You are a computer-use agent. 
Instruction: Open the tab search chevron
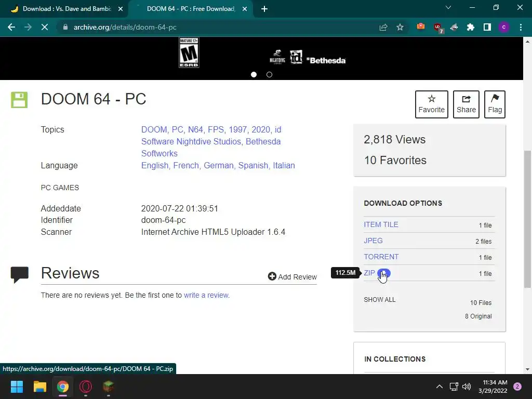pyautogui.click(x=448, y=7)
